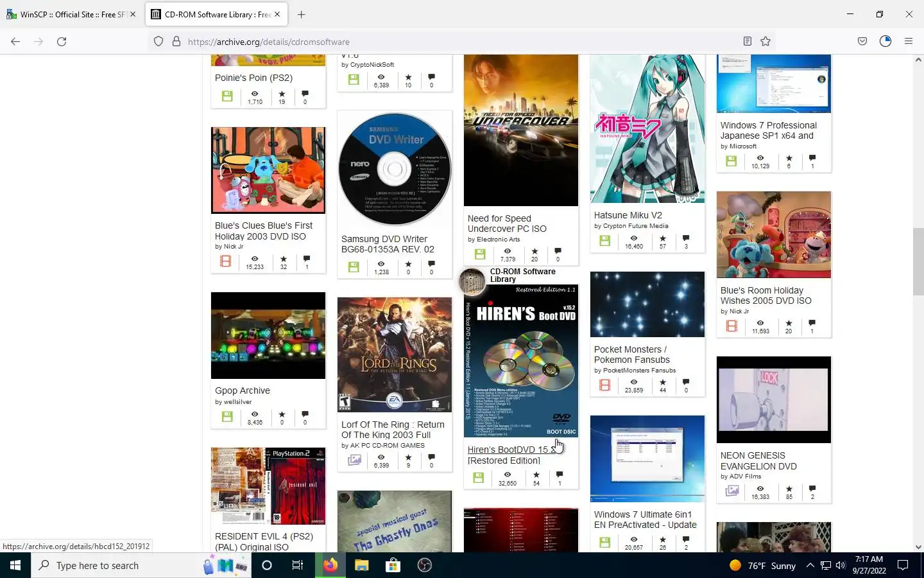Open Need for Speed Undercover PC ISO link
The height and width of the screenshot is (578, 924).
click(507, 223)
